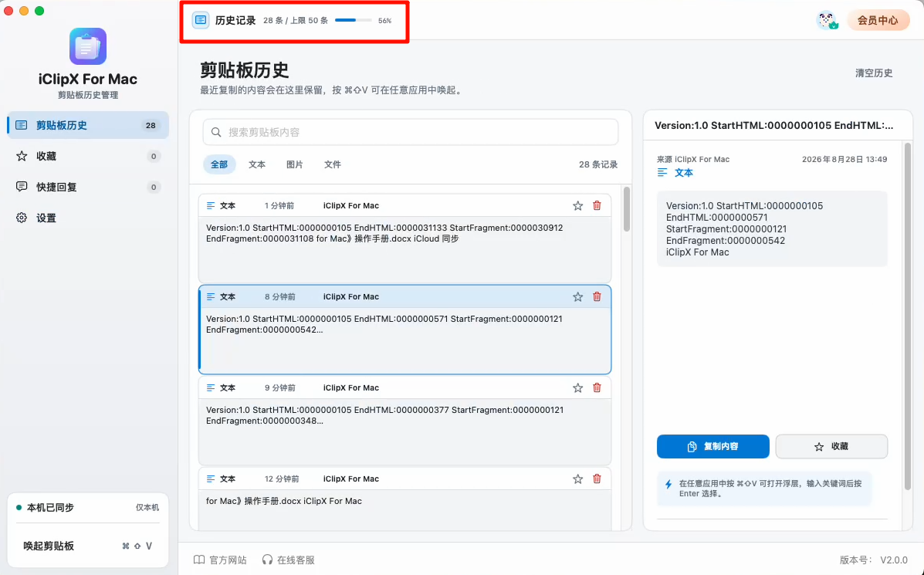Star the clip copied 8 分钟前
Viewport: 924px width, 575px height.
click(x=577, y=297)
